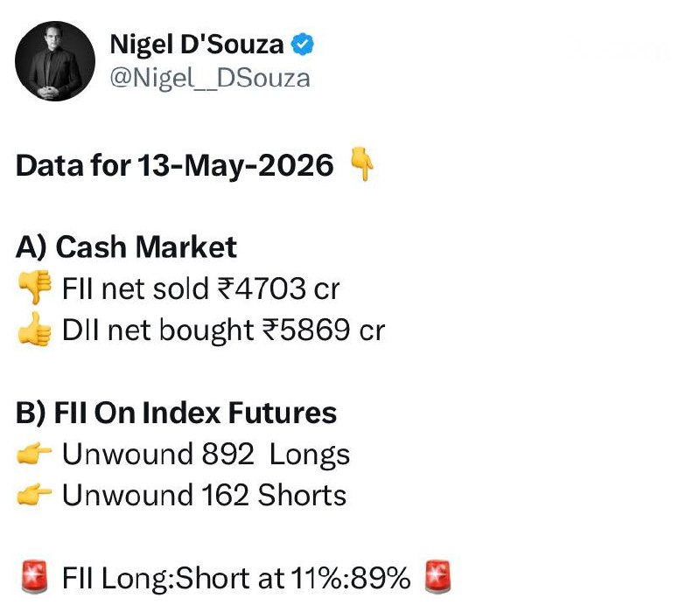Click the 'B) FII On Index Futures' heading
This screenshot has width=700, height=612.
click(x=177, y=413)
